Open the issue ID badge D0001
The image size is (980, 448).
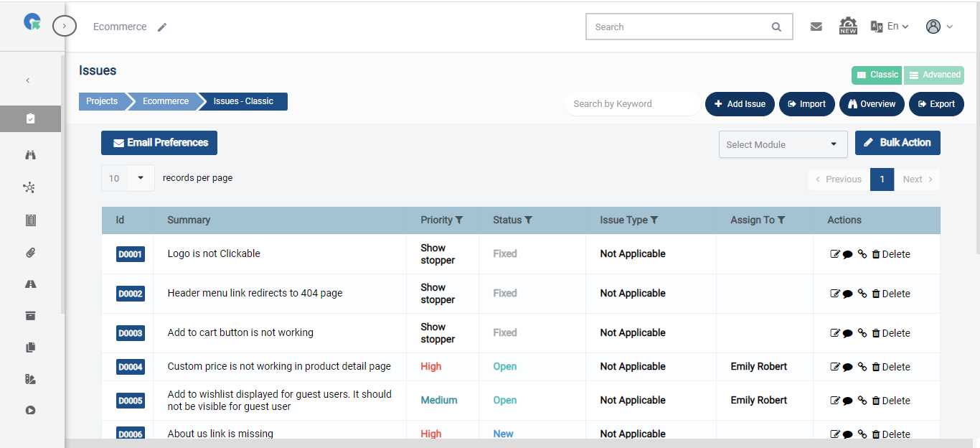131,254
